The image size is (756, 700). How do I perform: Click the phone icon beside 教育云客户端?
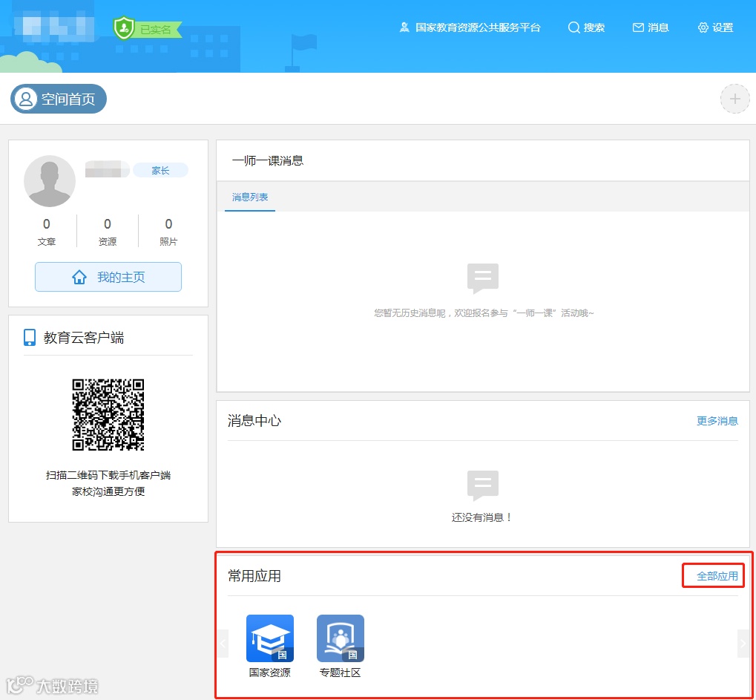pyautogui.click(x=30, y=338)
